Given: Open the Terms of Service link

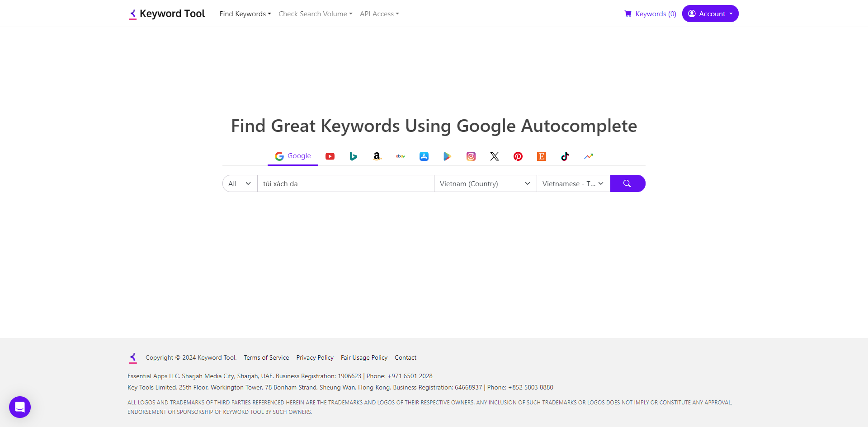Looking at the screenshot, I should coord(266,357).
